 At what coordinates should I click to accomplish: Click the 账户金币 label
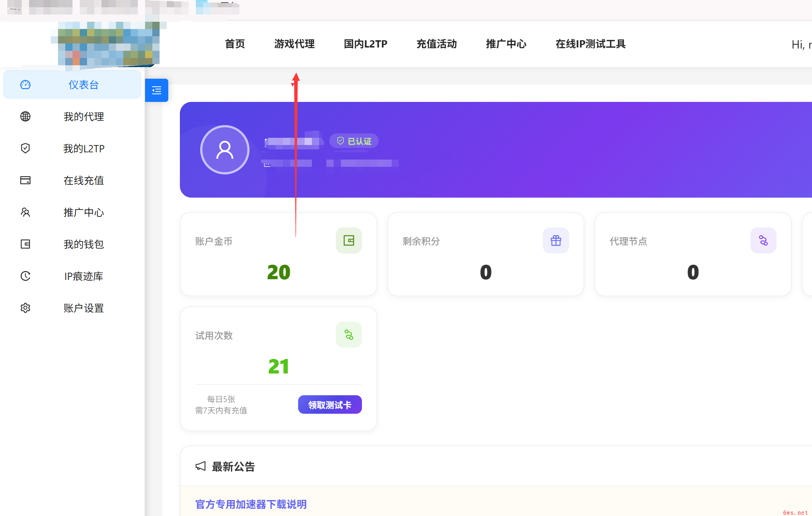[214, 241]
